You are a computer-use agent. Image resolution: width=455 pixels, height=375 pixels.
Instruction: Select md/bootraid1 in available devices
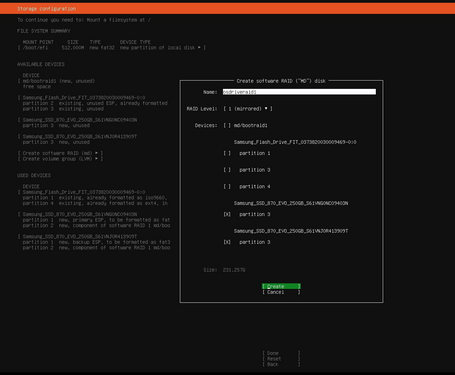pos(56,81)
